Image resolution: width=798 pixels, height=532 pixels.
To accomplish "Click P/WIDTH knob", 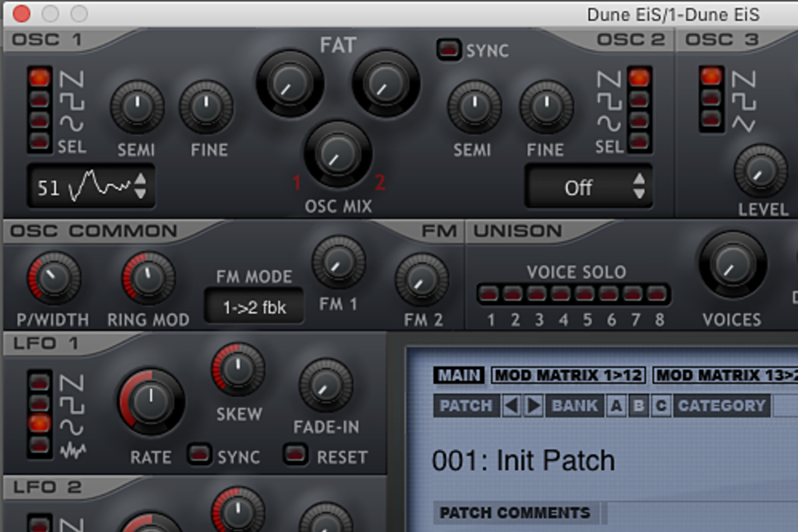I will coord(54,278).
